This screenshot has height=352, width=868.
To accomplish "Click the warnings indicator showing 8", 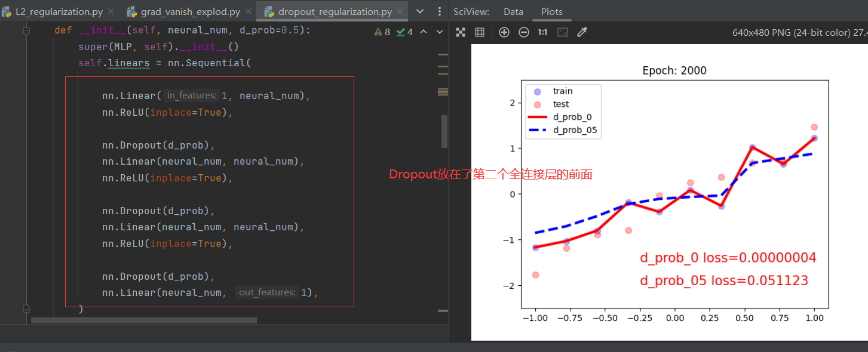I will (x=382, y=32).
